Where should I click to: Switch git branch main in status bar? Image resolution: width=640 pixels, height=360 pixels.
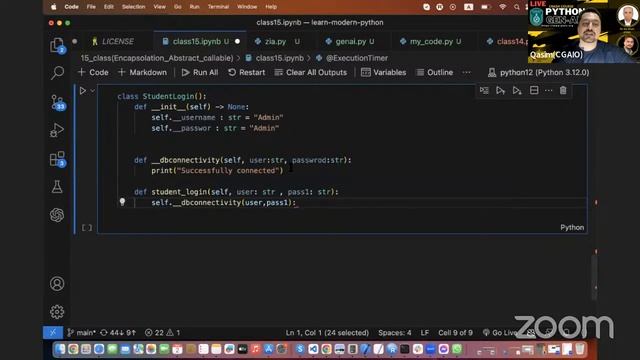[x=81, y=333]
